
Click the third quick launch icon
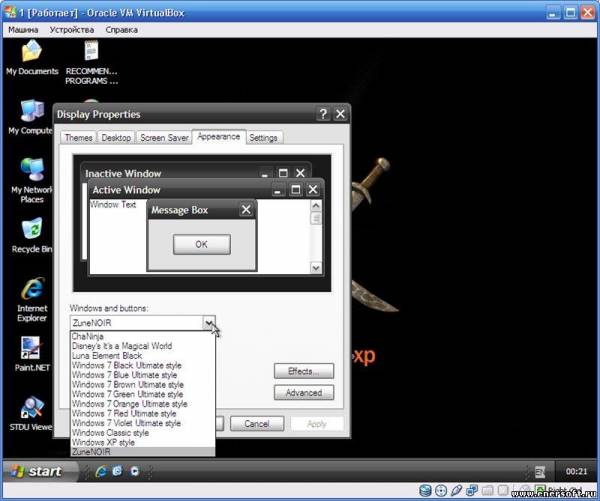[x=134, y=471]
